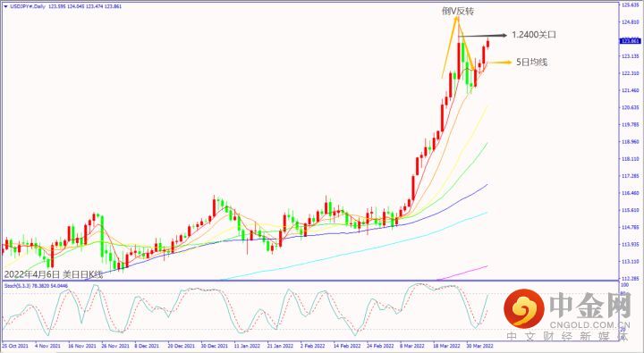Click the 30 Dec 2021 date label
This screenshot has width=644, height=353.
[x=215, y=346]
